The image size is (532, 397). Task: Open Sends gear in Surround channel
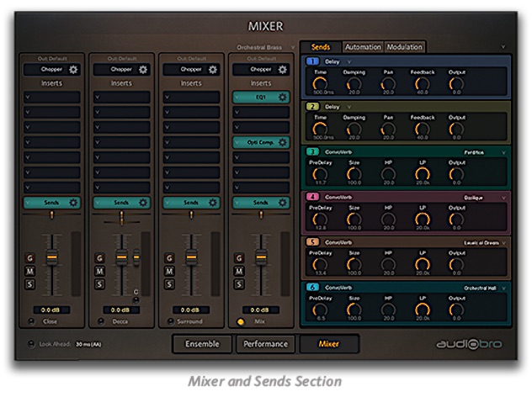213,203
